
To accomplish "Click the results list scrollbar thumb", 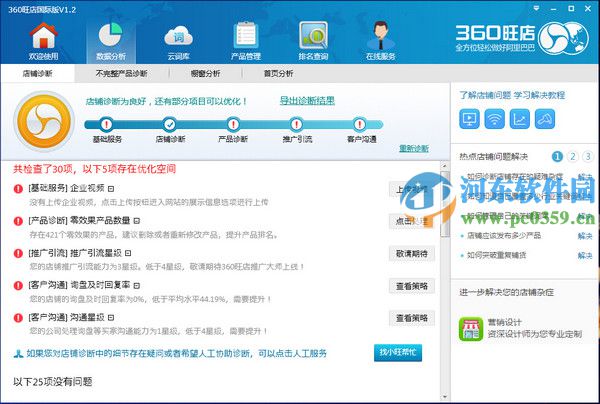I will click(445, 204).
